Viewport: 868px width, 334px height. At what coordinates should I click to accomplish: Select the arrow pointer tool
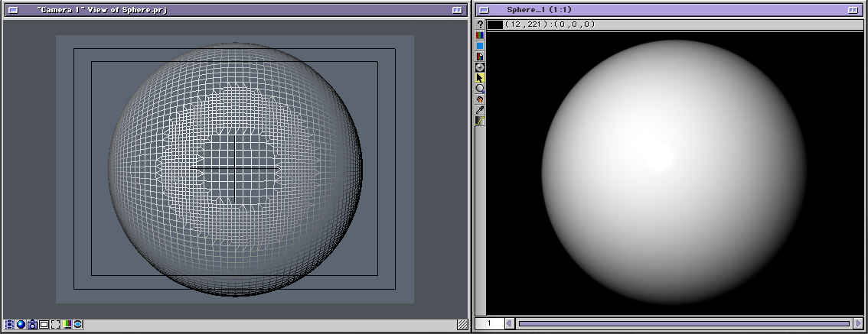(x=480, y=78)
